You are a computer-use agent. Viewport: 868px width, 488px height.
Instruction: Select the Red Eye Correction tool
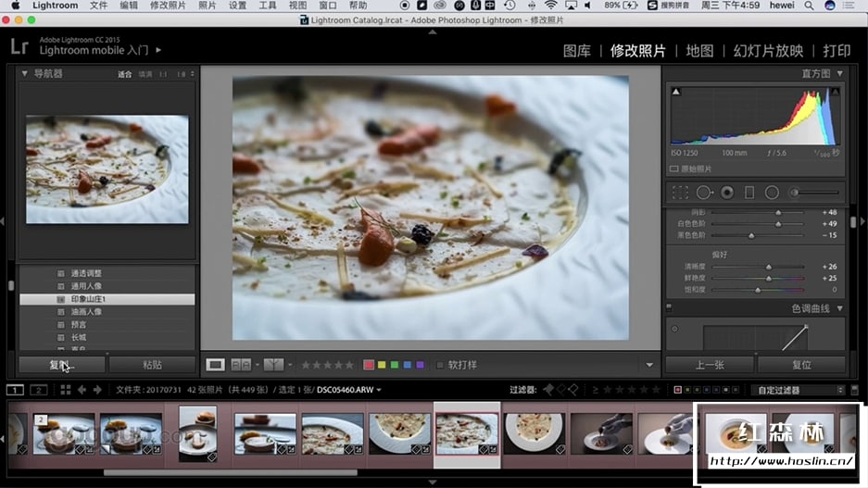click(x=727, y=193)
